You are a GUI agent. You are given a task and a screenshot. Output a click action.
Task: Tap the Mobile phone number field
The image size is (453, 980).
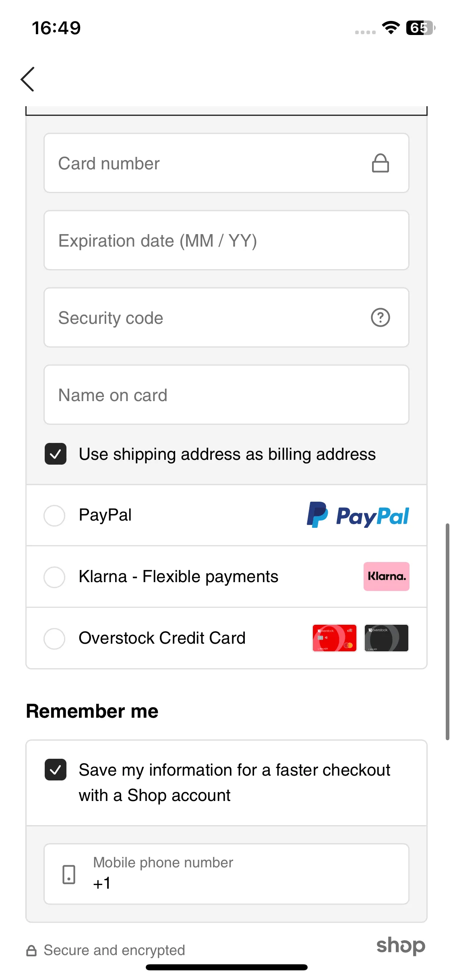226,874
